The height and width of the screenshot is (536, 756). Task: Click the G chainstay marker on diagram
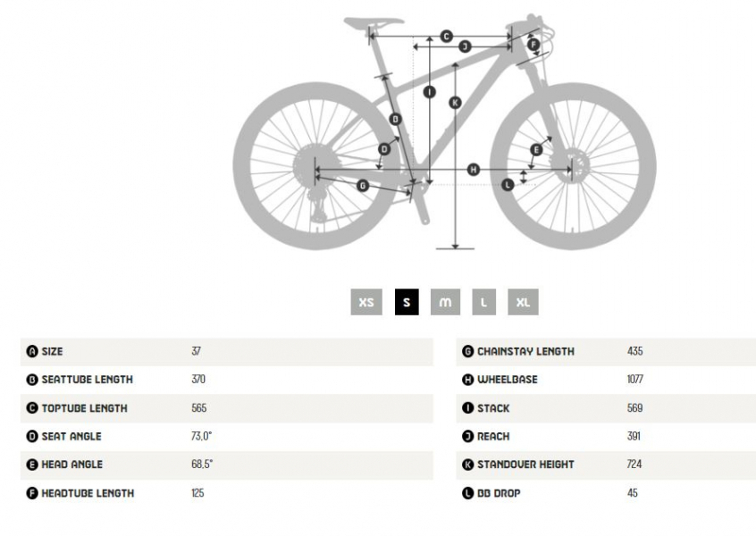coord(362,185)
